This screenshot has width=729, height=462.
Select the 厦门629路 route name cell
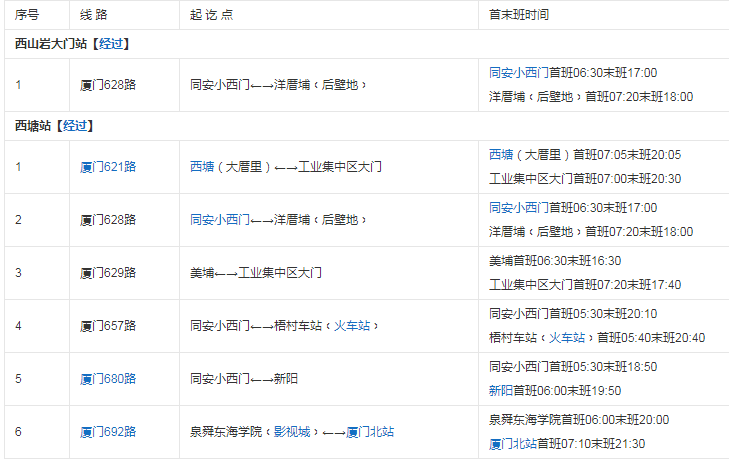click(x=108, y=273)
